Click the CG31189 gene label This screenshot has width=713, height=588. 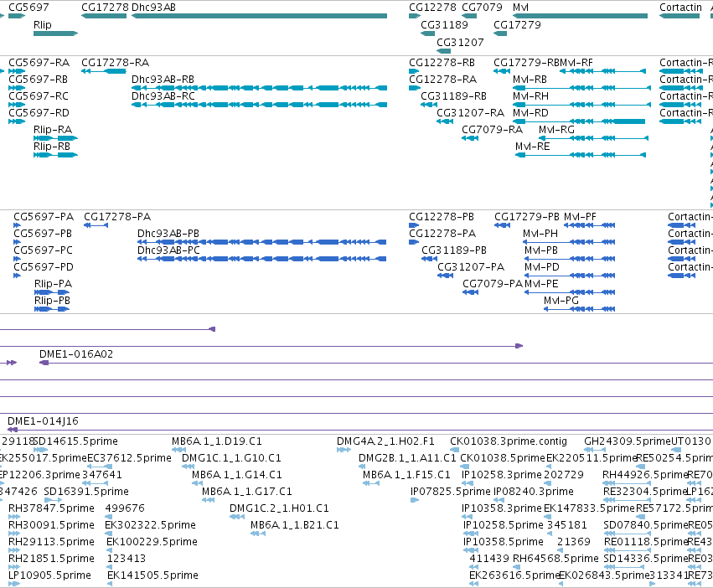(444, 24)
